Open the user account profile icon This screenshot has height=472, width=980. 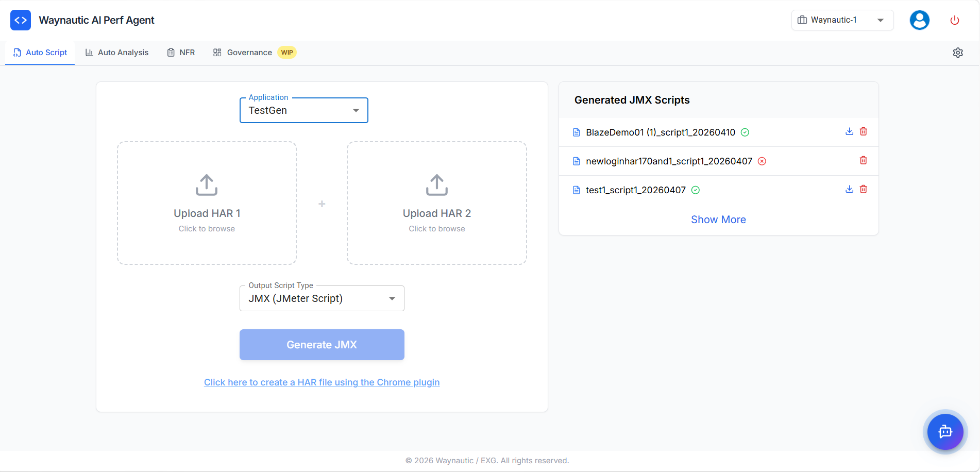tap(919, 20)
